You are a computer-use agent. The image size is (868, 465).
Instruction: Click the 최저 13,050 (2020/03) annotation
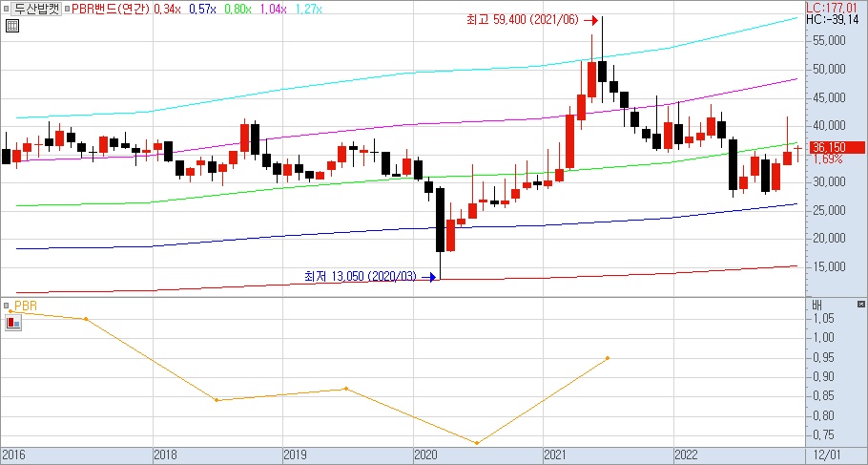[361, 276]
